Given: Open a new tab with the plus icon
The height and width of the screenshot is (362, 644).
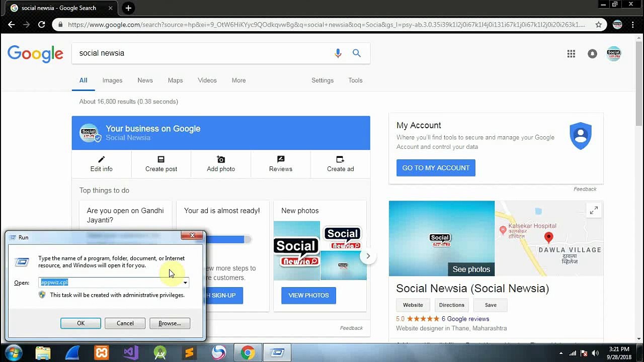Looking at the screenshot, I should point(128,8).
